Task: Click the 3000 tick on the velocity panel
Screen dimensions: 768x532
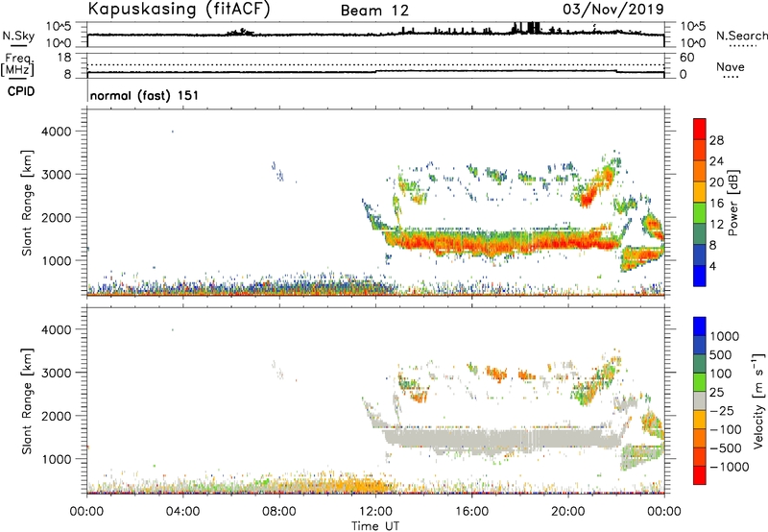Action: 57,373
